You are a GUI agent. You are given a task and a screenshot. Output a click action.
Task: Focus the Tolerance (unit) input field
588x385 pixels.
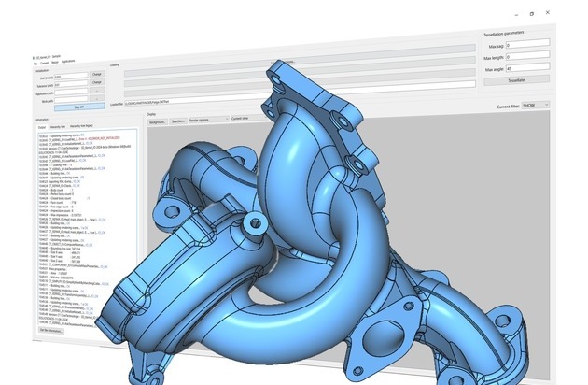tap(71, 84)
